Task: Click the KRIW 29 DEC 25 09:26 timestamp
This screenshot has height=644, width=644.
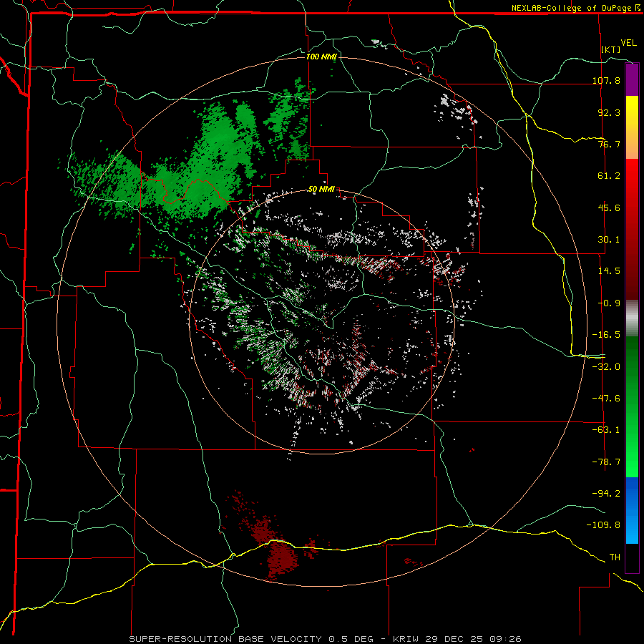Action: click(457, 639)
